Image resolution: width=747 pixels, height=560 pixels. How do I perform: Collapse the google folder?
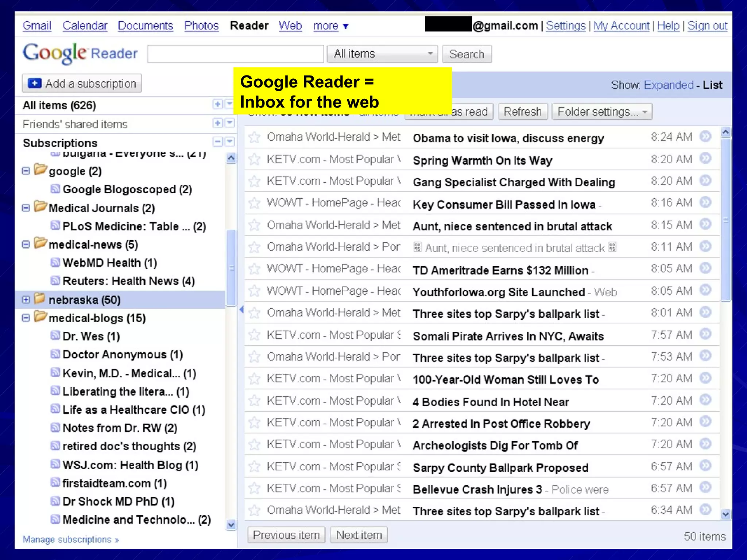pyautogui.click(x=26, y=171)
